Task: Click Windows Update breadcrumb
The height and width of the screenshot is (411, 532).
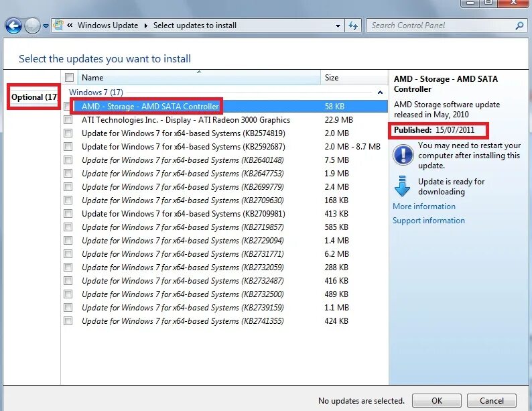Action: [108, 25]
